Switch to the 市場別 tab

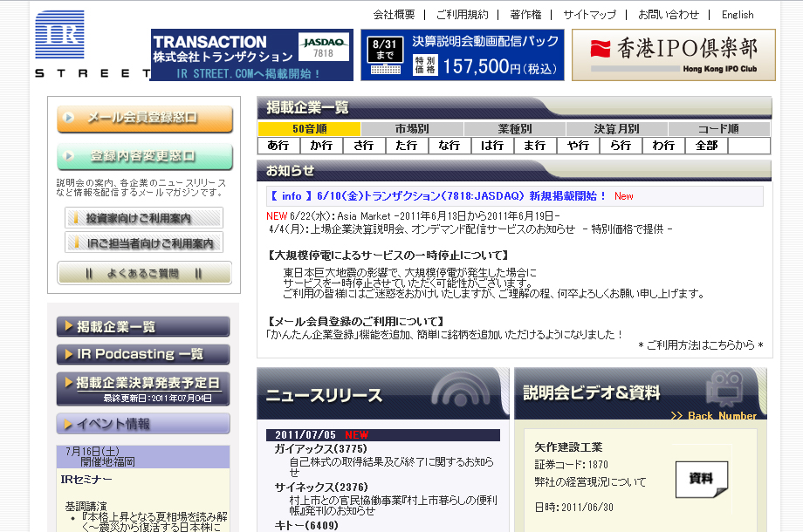pyautogui.click(x=412, y=129)
